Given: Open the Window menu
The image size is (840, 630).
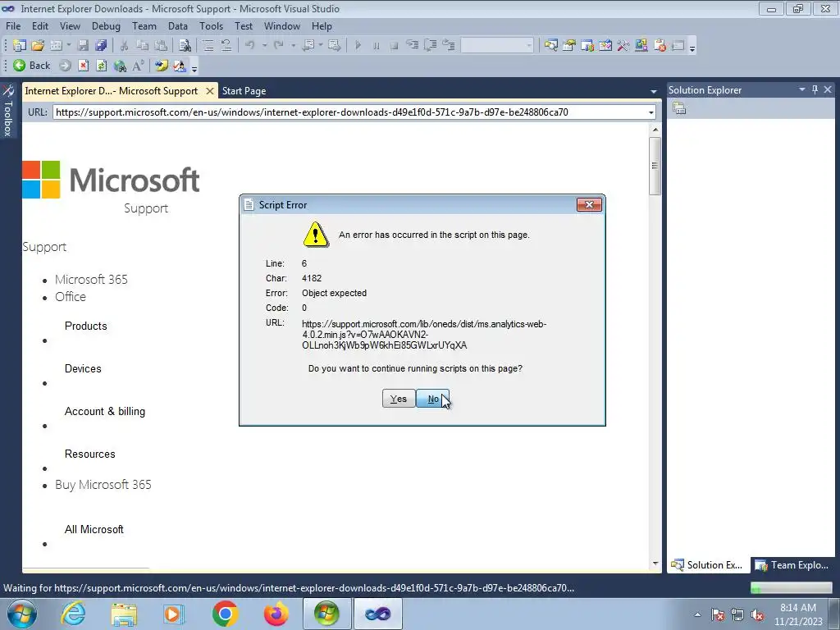Looking at the screenshot, I should [x=282, y=25].
